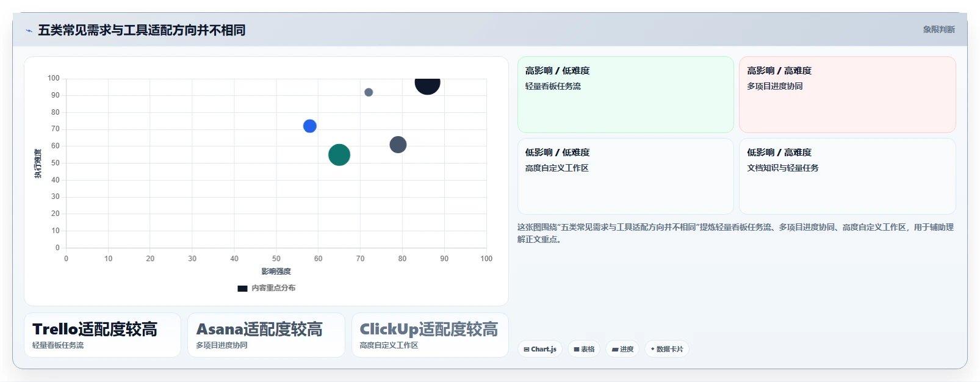
Task: Click the 影响强度 x-axis label
Action: (x=276, y=272)
